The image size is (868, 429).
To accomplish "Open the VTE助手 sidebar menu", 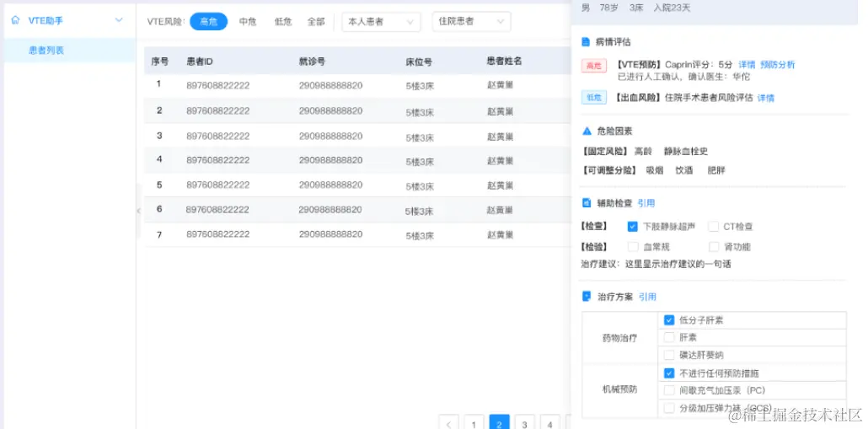I will click(x=70, y=20).
